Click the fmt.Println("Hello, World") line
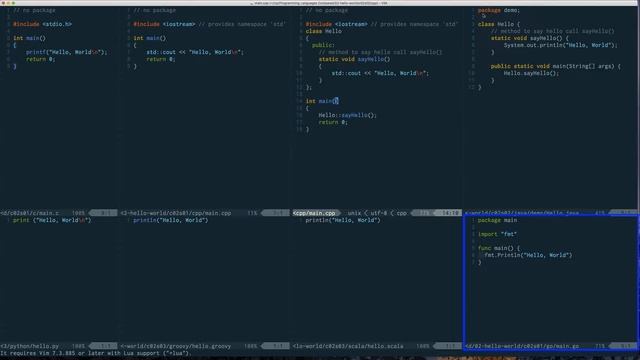The image size is (640, 360). (528, 255)
